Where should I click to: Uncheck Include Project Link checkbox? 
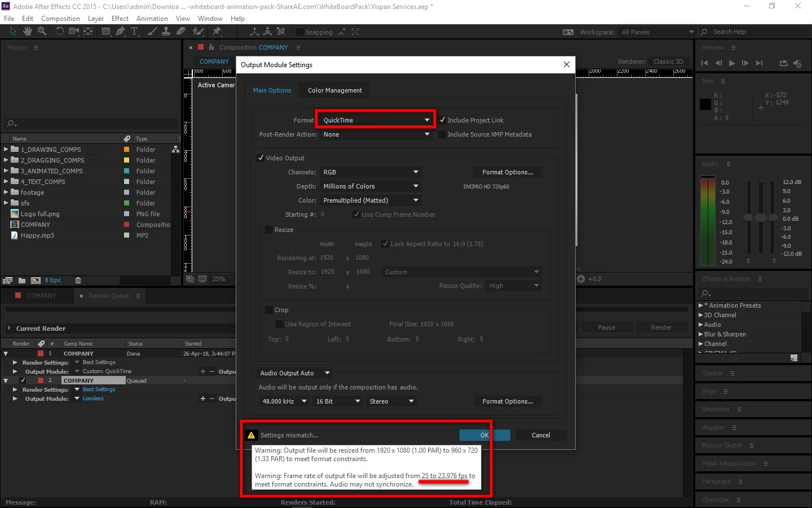(x=443, y=120)
